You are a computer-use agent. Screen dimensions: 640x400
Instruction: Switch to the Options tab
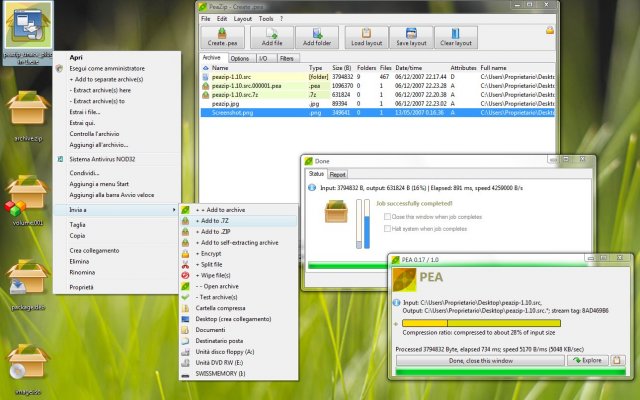pos(239,59)
